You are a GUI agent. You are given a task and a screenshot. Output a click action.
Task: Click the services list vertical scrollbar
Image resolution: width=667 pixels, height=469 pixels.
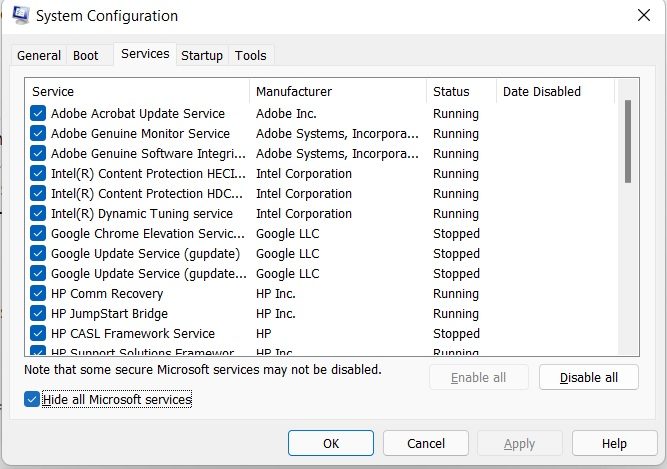(x=628, y=140)
